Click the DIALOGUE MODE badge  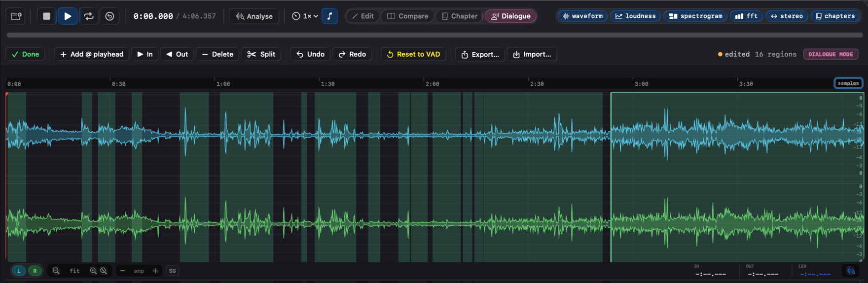831,54
